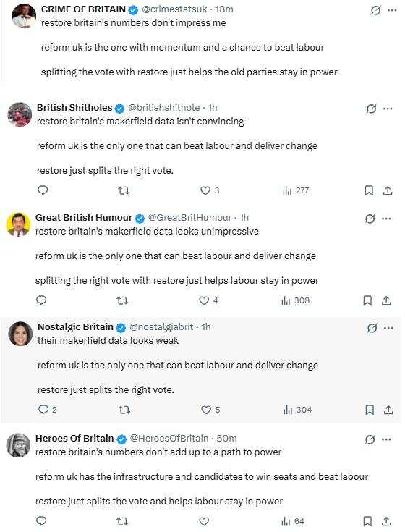Image resolution: width=405 pixels, height=532 pixels.
Task: Like the Great British Humour tweet
Action: tap(208, 300)
